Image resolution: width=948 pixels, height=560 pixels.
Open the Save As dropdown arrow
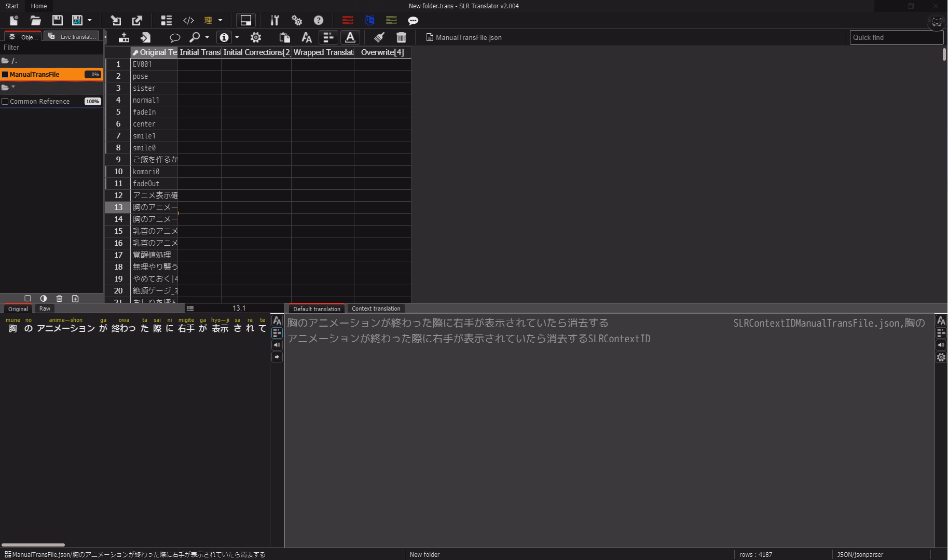(x=90, y=20)
